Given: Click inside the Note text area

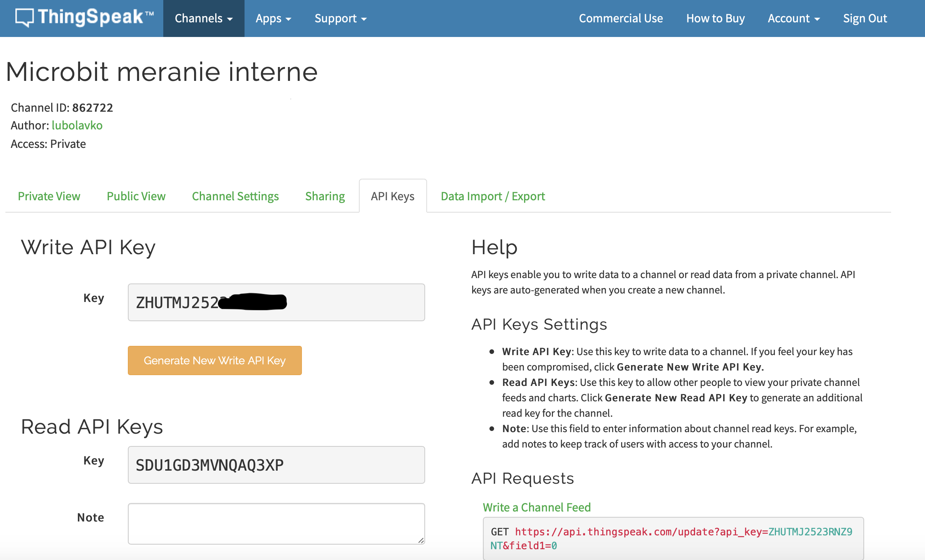Looking at the screenshot, I should pos(276,524).
